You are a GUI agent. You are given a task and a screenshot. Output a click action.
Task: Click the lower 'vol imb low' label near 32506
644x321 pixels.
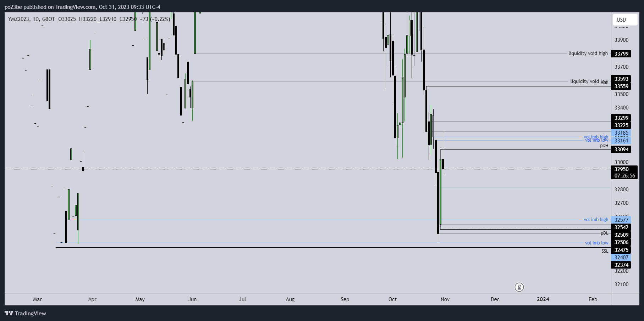point(596,243)
